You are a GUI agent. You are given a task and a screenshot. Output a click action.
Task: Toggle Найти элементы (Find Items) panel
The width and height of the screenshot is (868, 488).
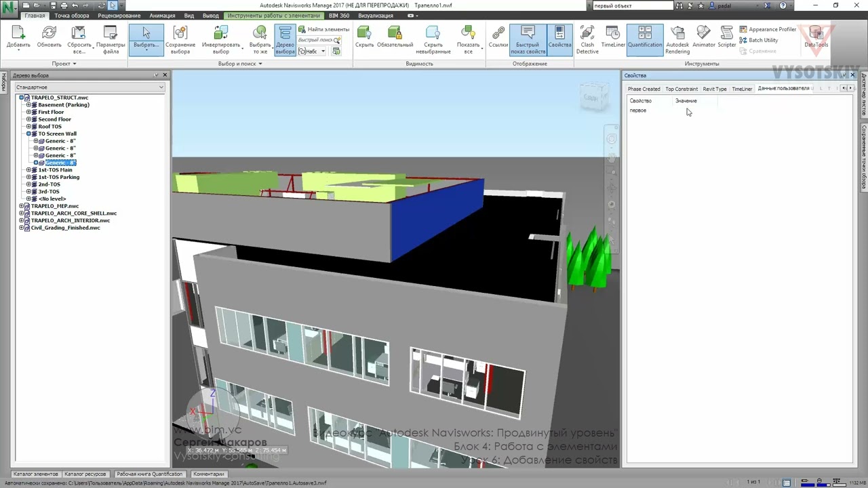(324, 29)
